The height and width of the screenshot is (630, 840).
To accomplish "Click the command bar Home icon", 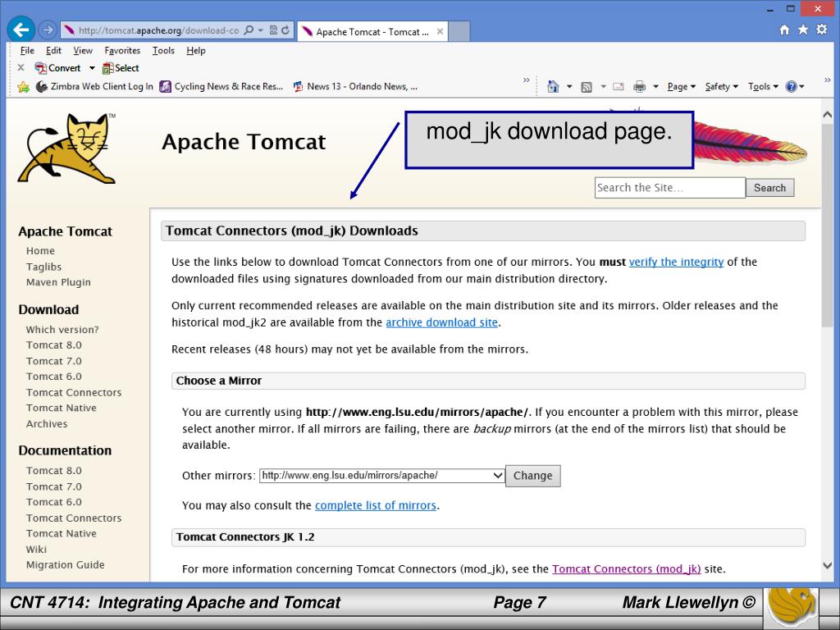I will click(x=553, y=86).
